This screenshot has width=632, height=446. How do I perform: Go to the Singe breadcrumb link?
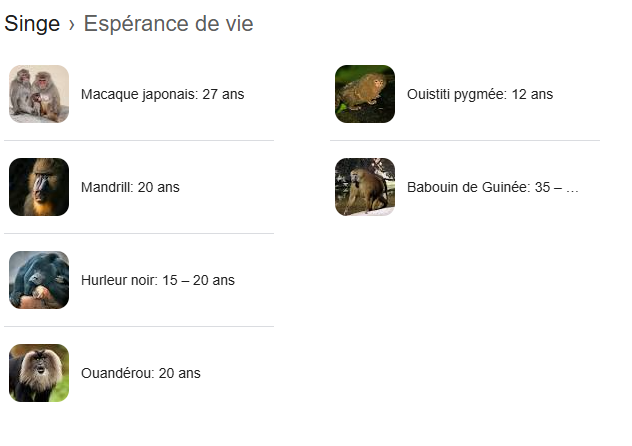coord(32,24)
